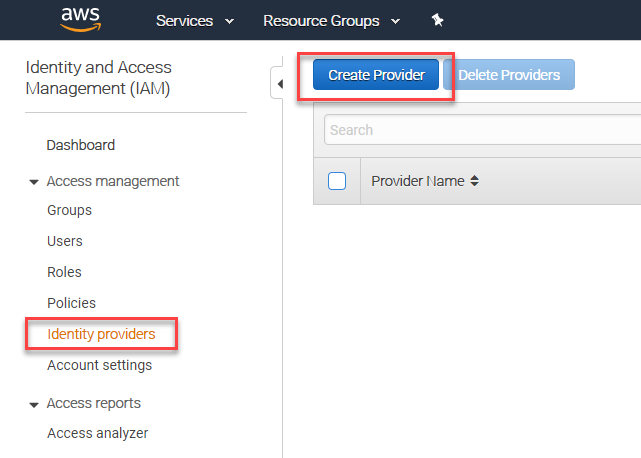Viewport: 641px width, 458px height.
Task: Select Identity providers in sidebar
Action: click(101, 334)
